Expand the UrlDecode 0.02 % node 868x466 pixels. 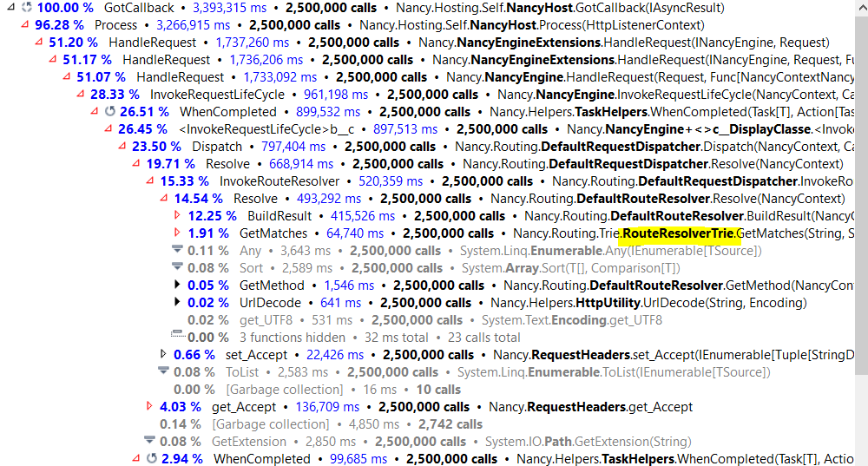(177, 302)
